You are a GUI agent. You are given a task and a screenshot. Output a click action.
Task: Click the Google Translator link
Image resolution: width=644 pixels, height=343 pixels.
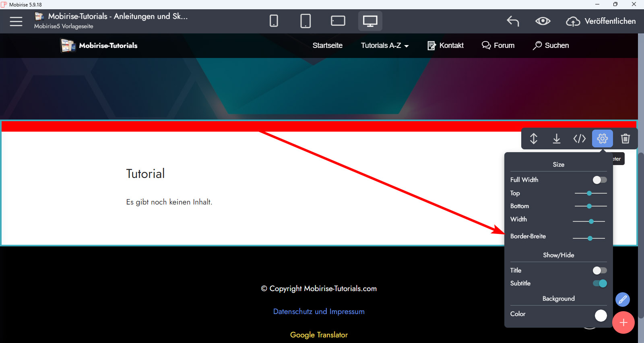pos(319,335)
